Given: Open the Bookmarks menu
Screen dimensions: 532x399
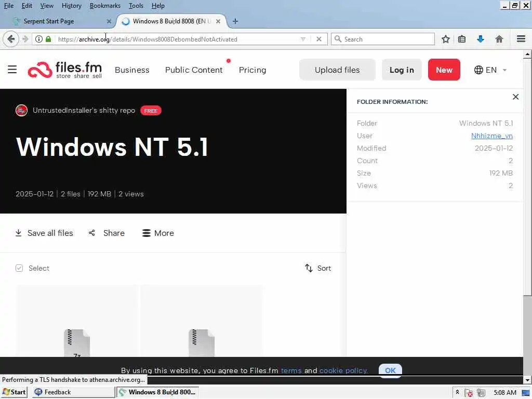Looking at the screenshot, I should point(105,6).
